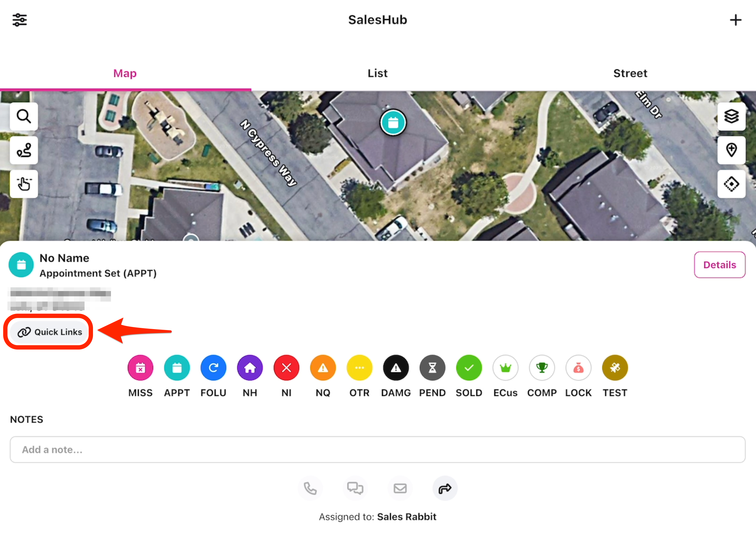Click the add pin icon
This screenshot has width=756, height=545.
[731, 150]
